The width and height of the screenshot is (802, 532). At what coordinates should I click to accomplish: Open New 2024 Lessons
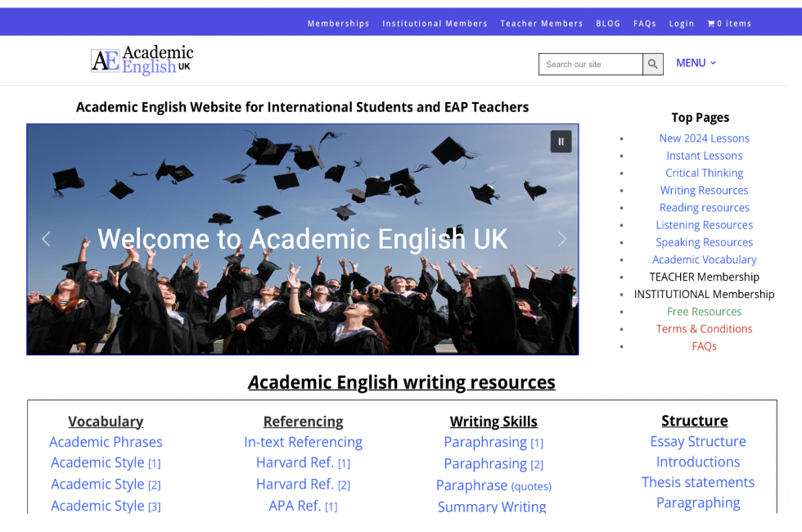coord(704,138)
